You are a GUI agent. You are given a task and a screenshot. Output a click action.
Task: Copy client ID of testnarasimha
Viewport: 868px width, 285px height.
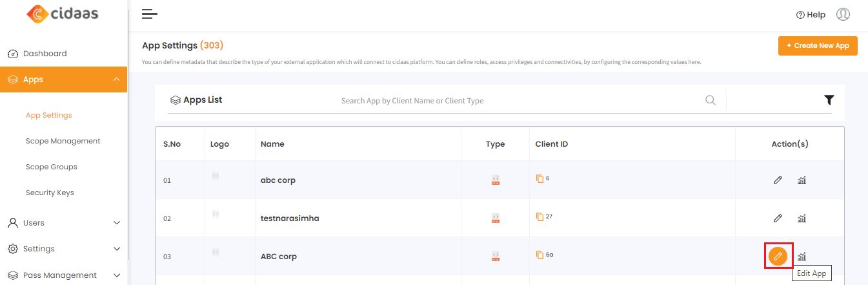540,217
